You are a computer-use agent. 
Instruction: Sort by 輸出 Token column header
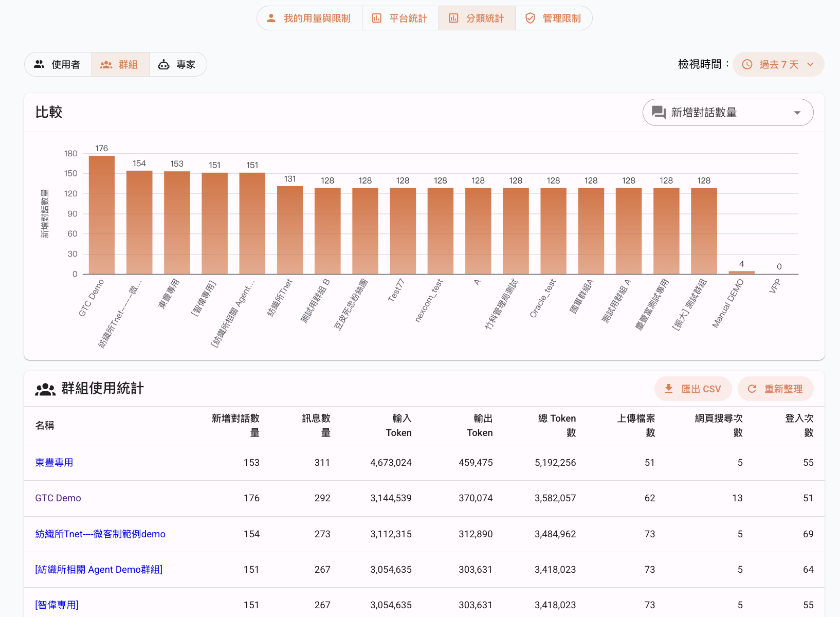[480, 425]
